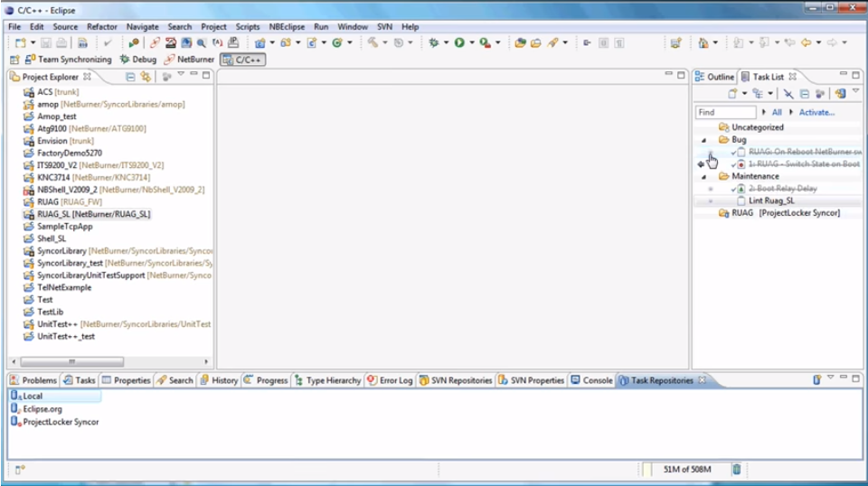The image size is (868, 486).
Task: Toggle activation of Lint Ruag_SL task
Action: [x=711, y=201]
